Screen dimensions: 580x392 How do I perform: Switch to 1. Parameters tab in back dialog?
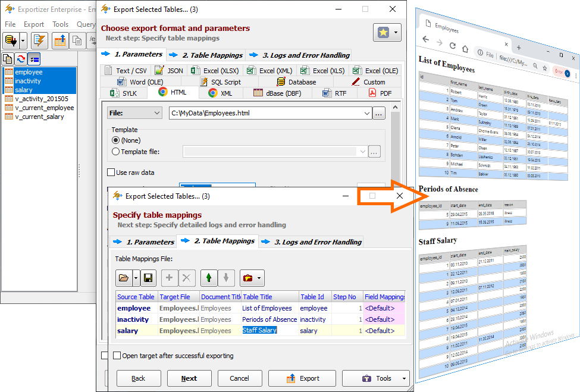[133, 54]
